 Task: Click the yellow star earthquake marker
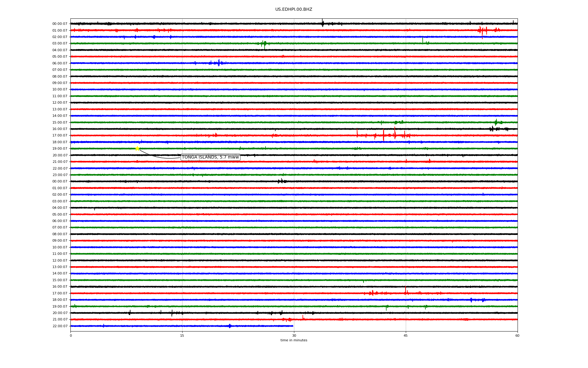click(x=137, y=148)
